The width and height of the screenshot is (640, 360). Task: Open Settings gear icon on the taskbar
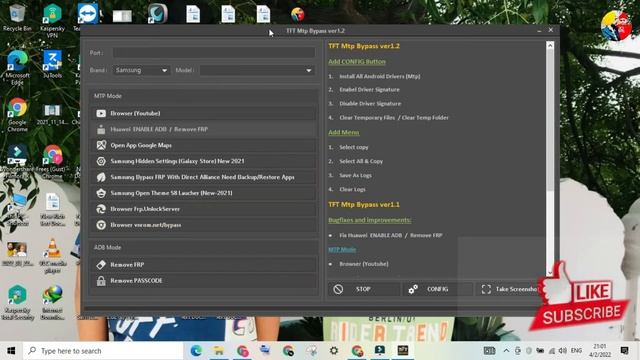click(334, 351)
